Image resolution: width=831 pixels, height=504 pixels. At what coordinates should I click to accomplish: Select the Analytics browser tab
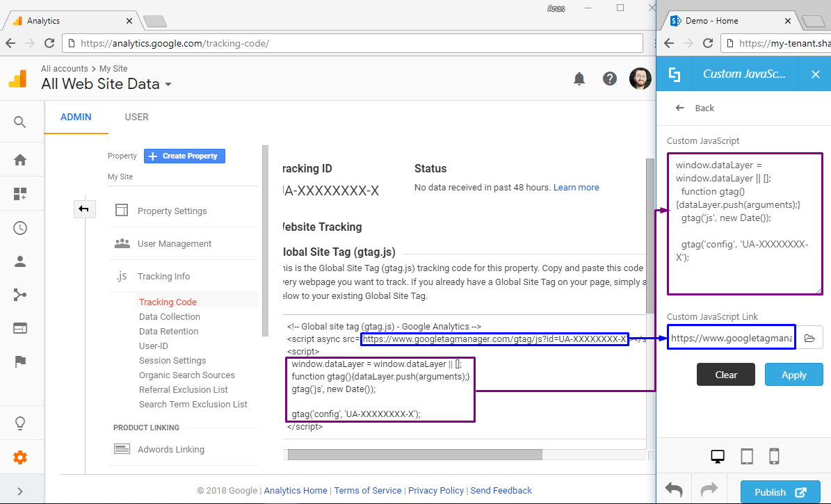pyautogui.click(x=72, y=21)
